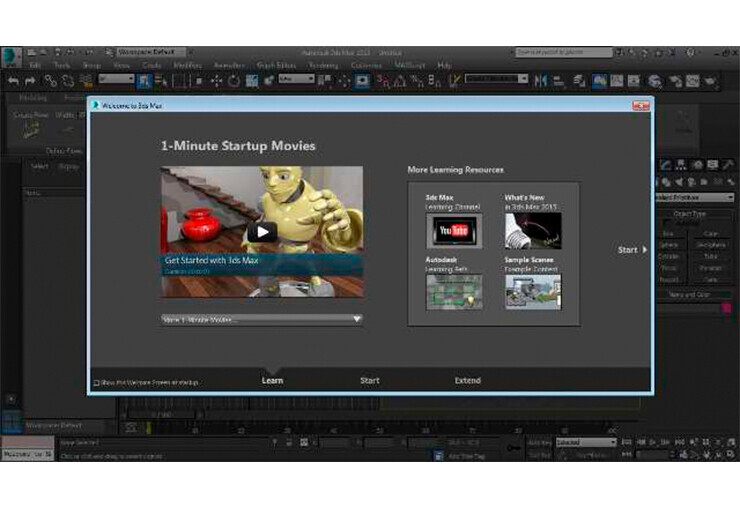Select the Bind to Space Warp tool
Image resolution: width=740 pixels, height=508 pixels.
[x=86, y=81]
